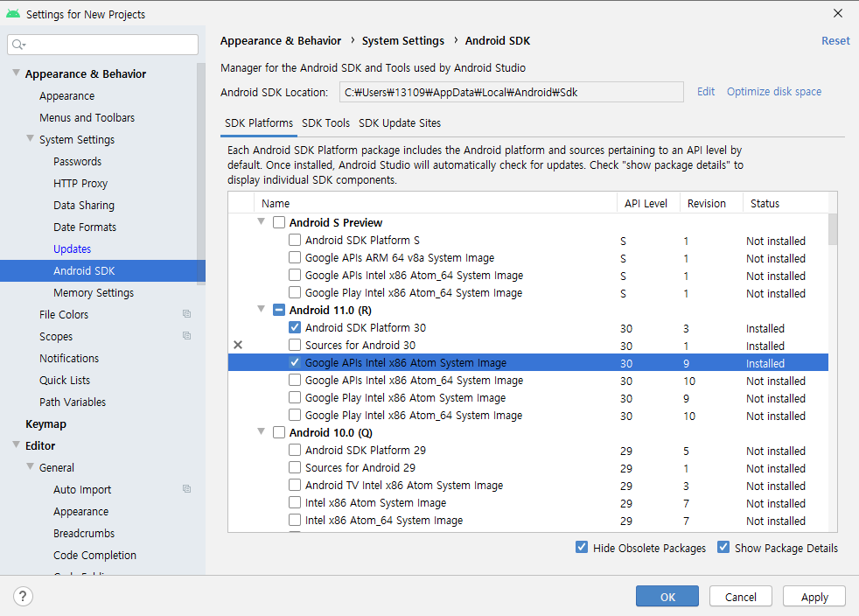
Task: Click the Cancel button
Action: tap(741, 596)
